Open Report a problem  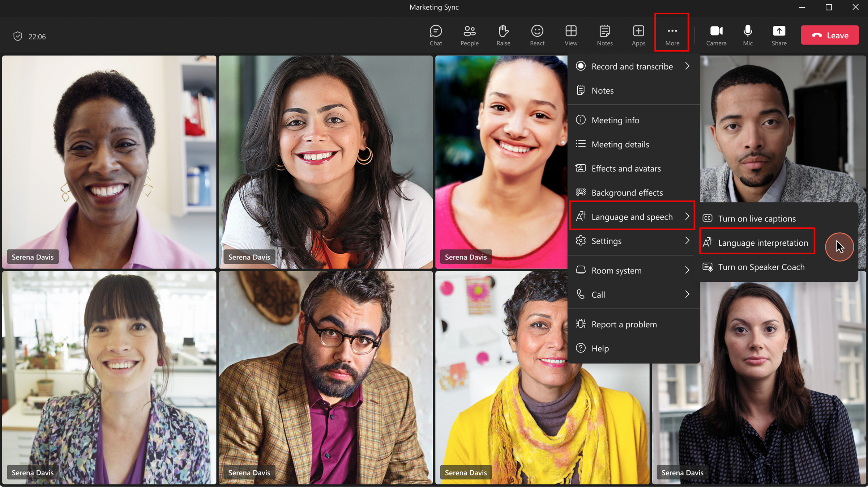(x=624, y=324)
